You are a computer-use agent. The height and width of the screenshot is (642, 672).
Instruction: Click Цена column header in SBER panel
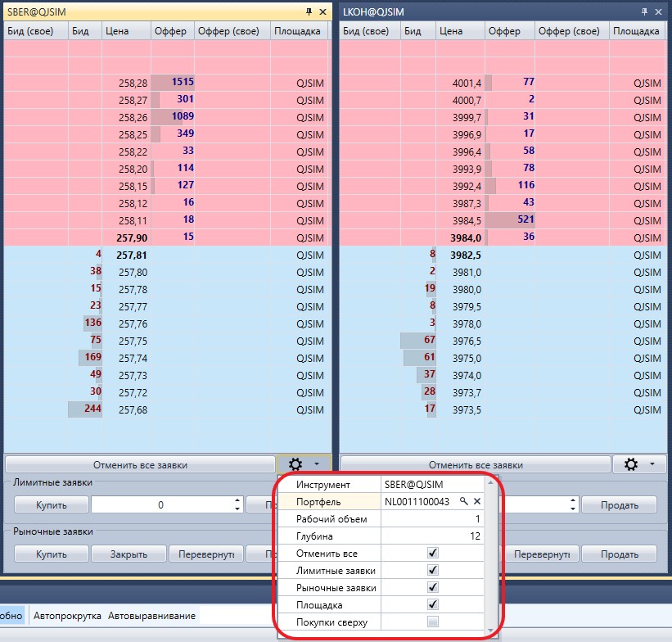click(x=126, y=31)
